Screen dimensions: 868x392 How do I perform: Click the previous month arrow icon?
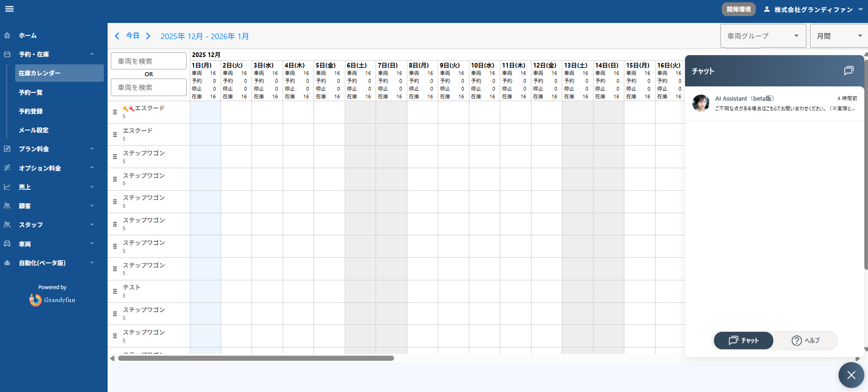click(117, 36)
